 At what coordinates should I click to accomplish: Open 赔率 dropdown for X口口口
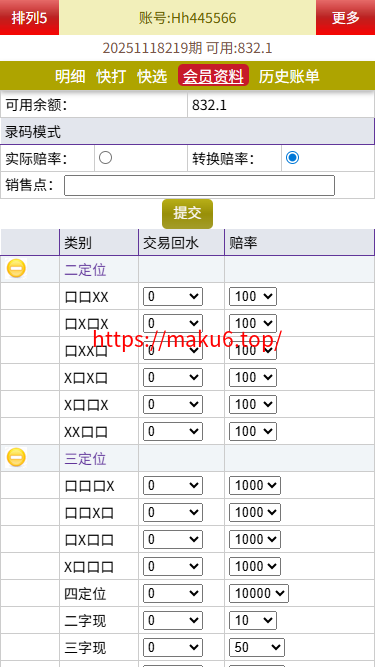point(255,567)
